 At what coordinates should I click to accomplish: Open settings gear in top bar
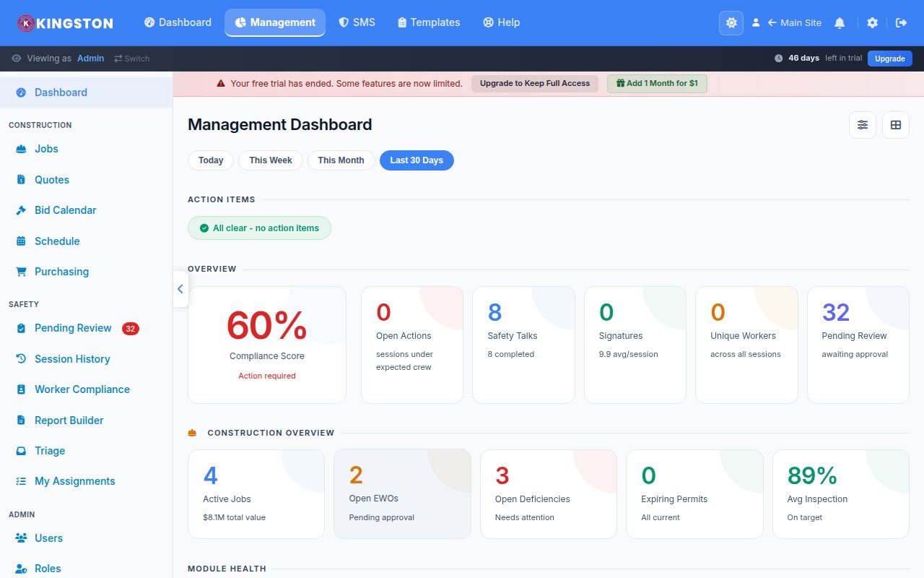pos(872,23)
